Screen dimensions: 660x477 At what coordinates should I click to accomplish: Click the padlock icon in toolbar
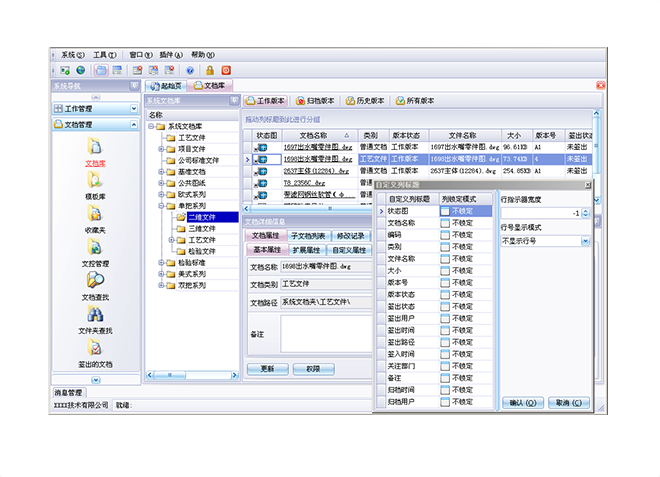[x=209, y=70]
